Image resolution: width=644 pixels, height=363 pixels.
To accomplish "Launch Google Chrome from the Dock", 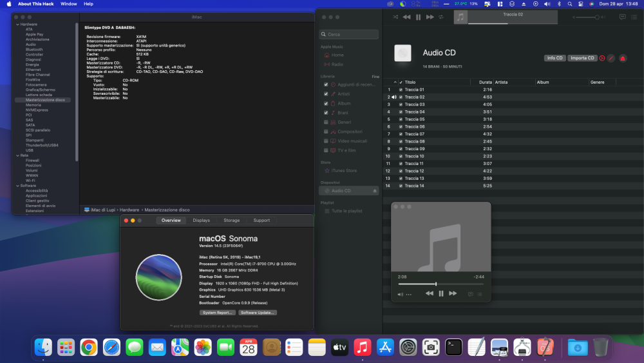I will 89,348.
